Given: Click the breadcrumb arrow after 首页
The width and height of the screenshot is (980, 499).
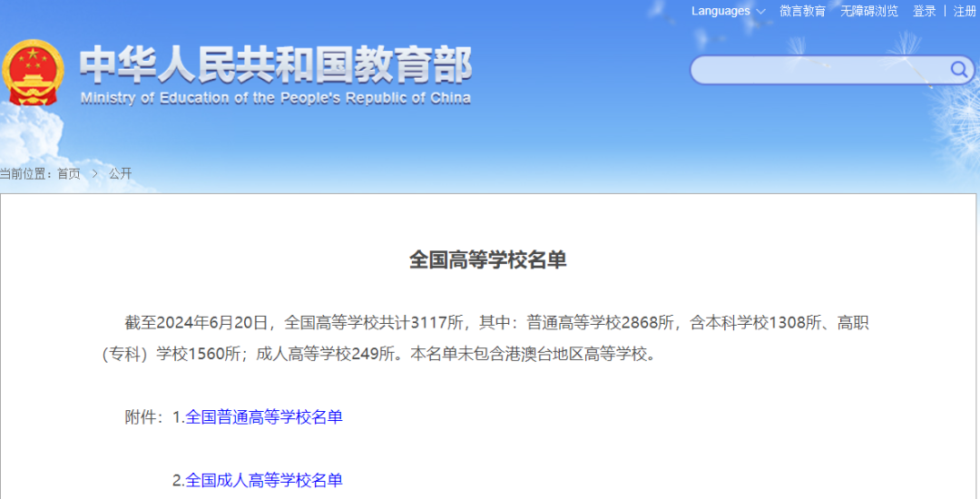Looking at the screenshot, I should pos(94,173).
